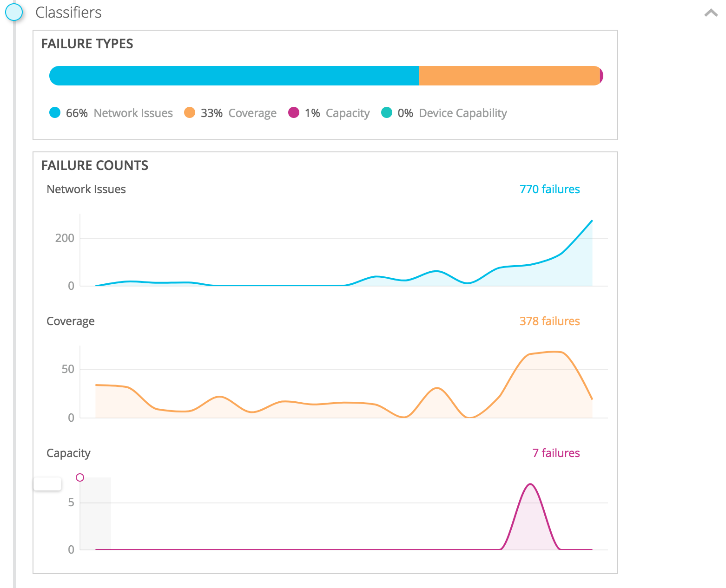Click the Classifiers section title
This screenshot has height=588, width=726.
point(68,13)
